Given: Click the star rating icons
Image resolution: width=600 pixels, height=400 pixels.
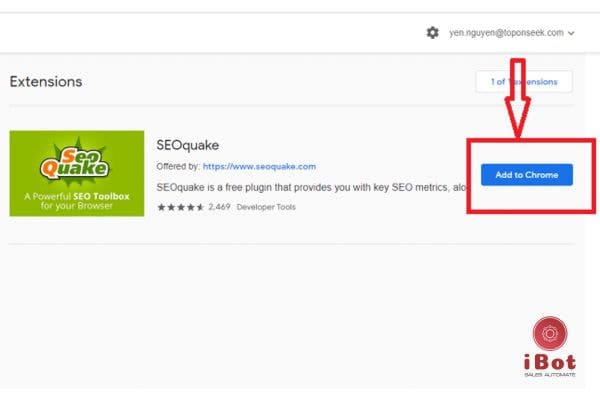Looking at the screenshot, I should [179, 207].
